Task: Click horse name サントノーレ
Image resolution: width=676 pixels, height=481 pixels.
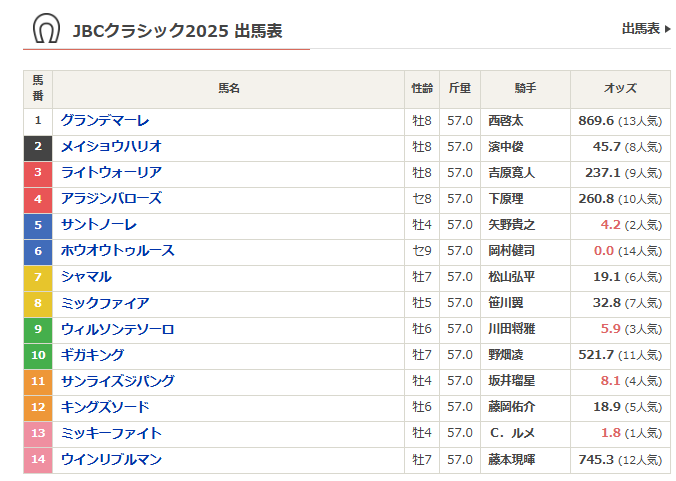Action: point(99,225)
